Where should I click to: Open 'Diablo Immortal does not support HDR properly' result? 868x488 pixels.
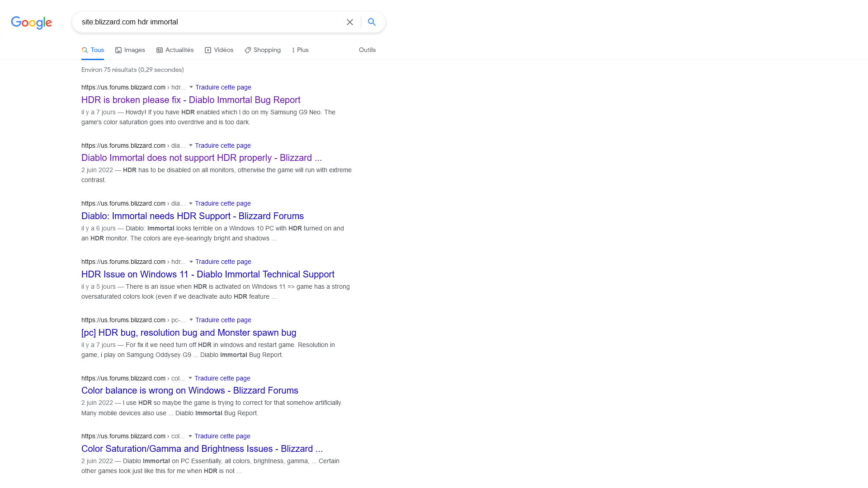click(202, 158)
